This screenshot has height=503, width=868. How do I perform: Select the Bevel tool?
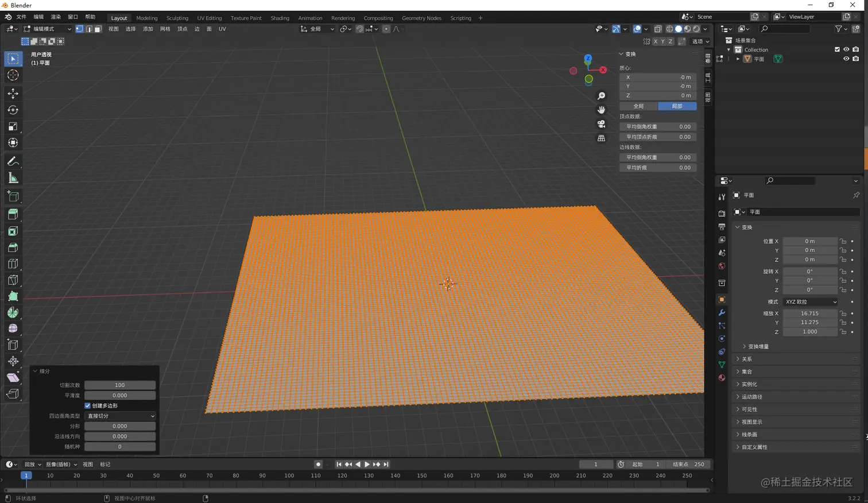tap(13, 247)
